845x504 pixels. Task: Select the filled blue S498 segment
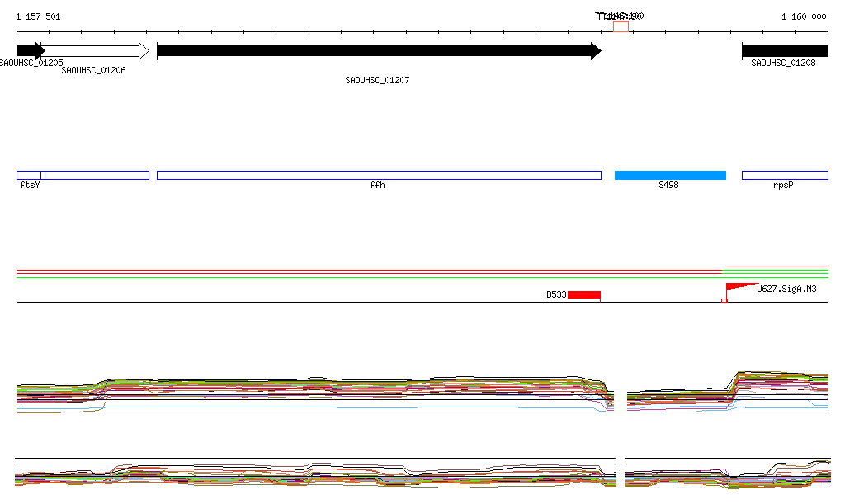pyautogui.click(x=670, y=175)
